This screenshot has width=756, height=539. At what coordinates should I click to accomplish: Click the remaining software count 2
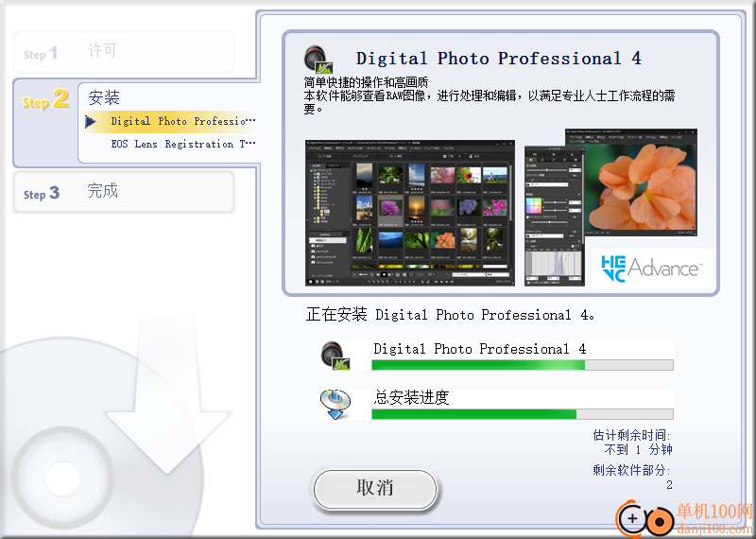[669, 485]
